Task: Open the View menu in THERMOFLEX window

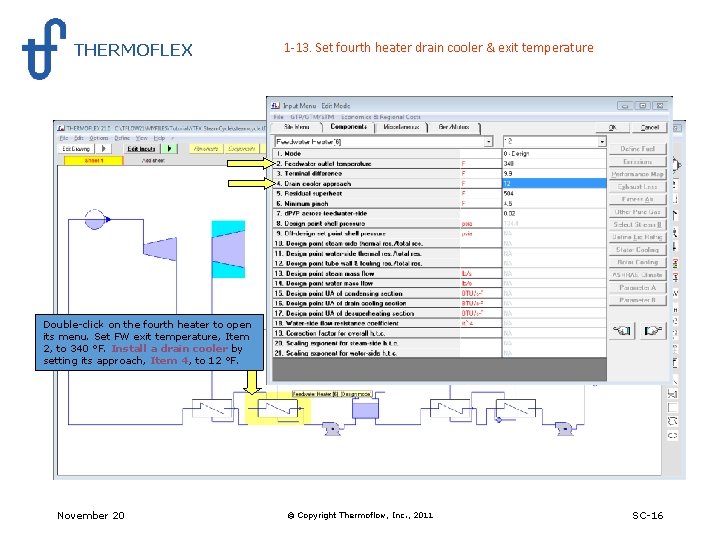Action: 141,138
